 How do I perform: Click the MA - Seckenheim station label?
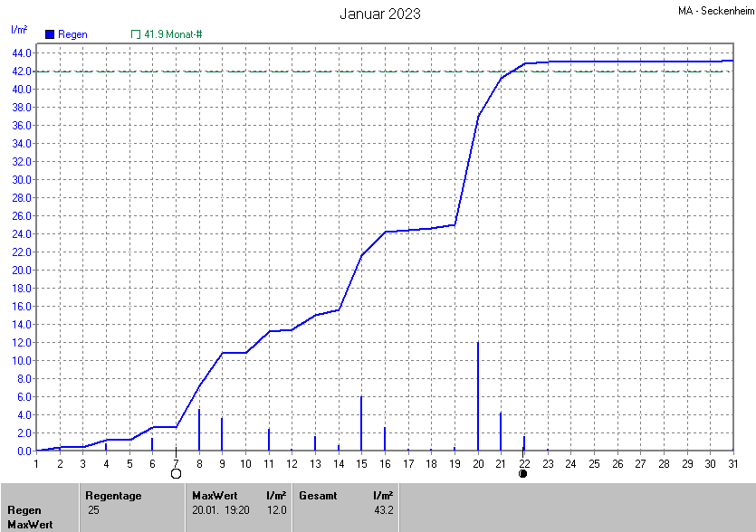click(715, 11)
